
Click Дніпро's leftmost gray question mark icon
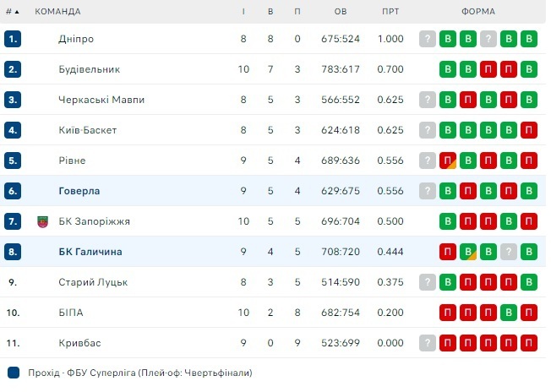coord(428,39)
